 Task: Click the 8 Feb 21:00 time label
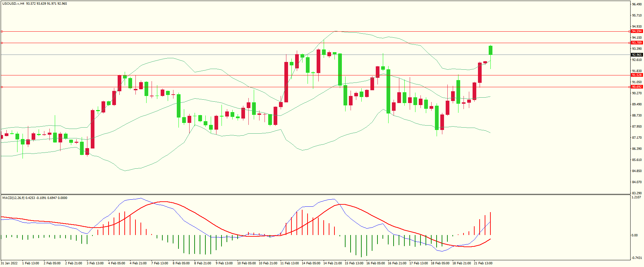[x=203, y=263]
